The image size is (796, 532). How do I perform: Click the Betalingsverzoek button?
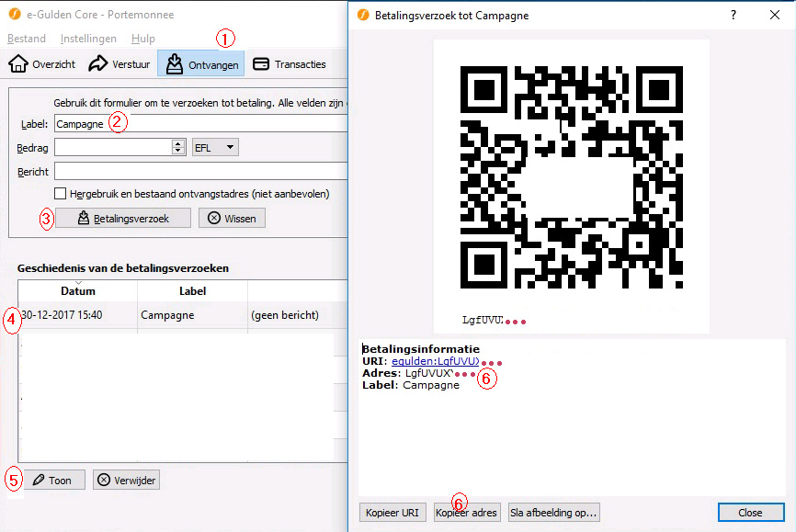coord(123,219)
